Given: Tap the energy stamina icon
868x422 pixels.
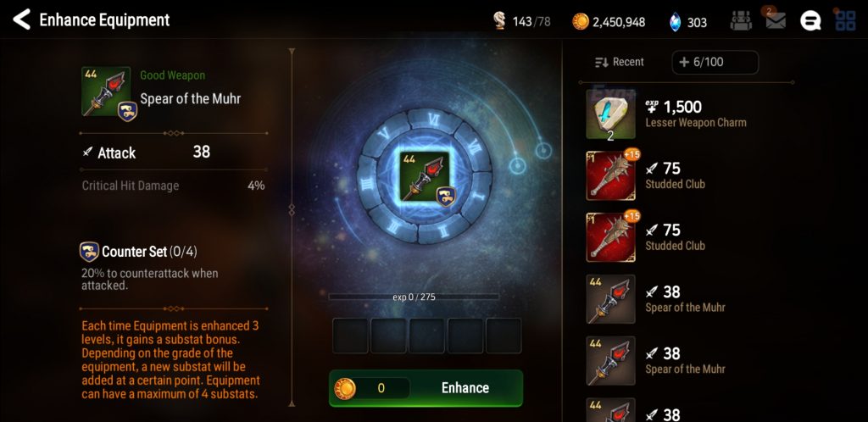Looking at the screenshot, I should (499, 21).
